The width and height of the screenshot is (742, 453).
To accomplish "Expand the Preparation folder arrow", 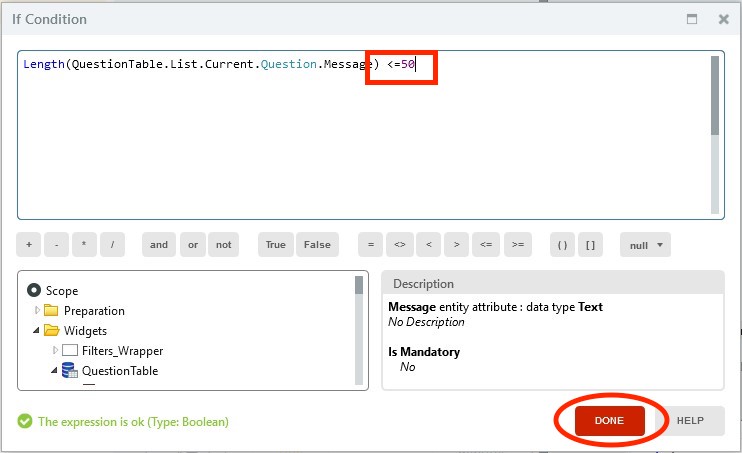I will (37, 310).
